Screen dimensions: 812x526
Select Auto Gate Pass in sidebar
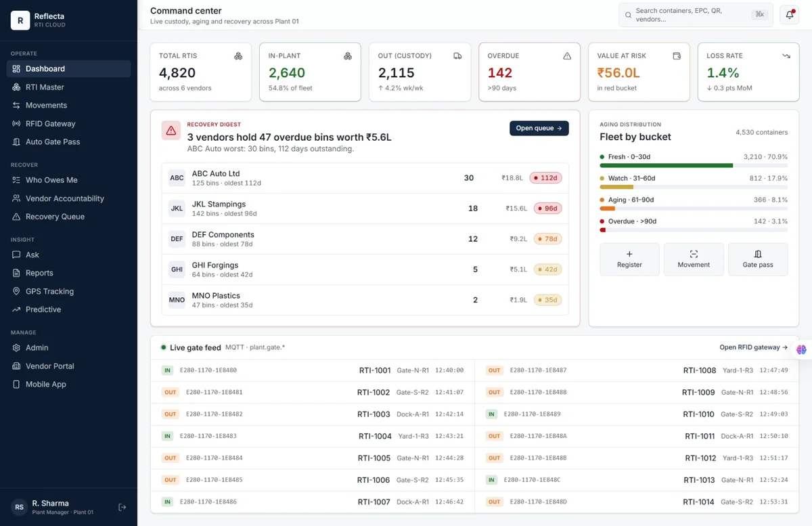68,141
